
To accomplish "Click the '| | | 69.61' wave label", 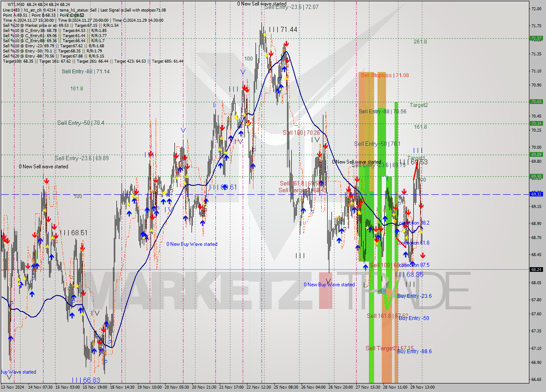I will [x=223, y=187].
